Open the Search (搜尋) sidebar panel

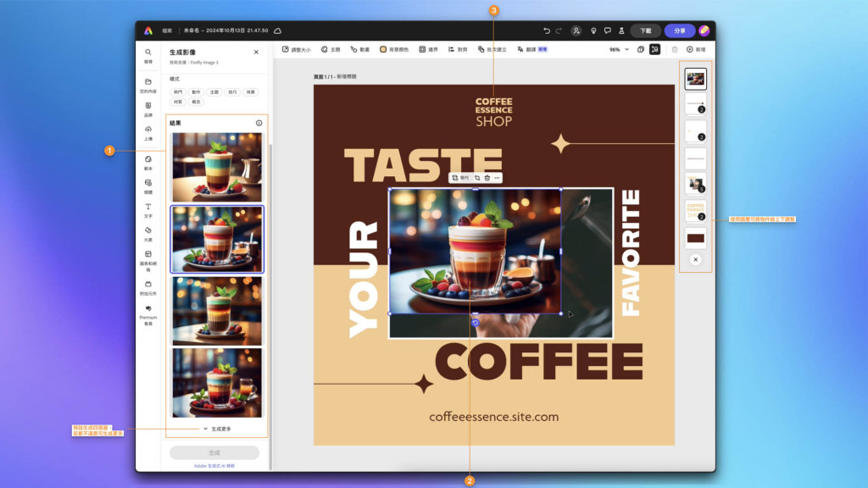(x=147, y=56)
